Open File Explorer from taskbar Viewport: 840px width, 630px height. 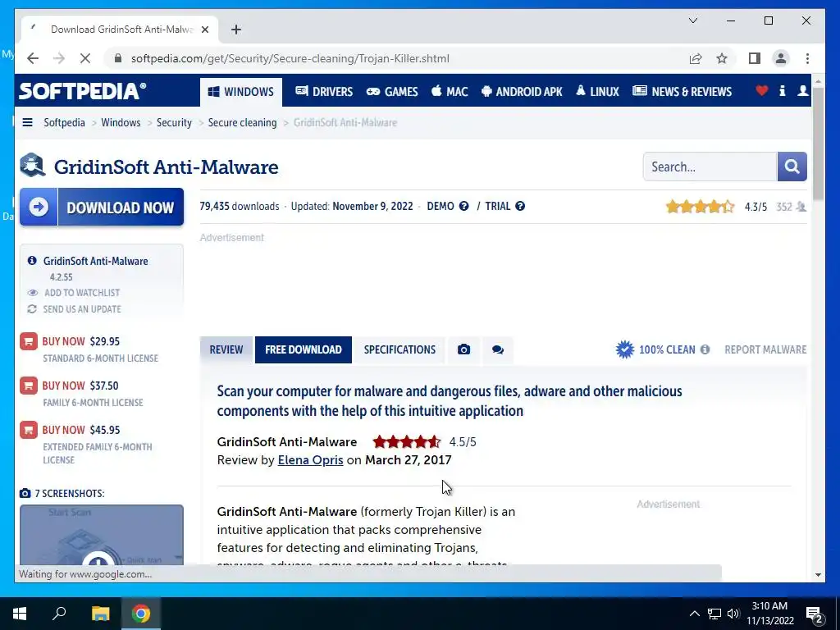[x=100, y=614]
